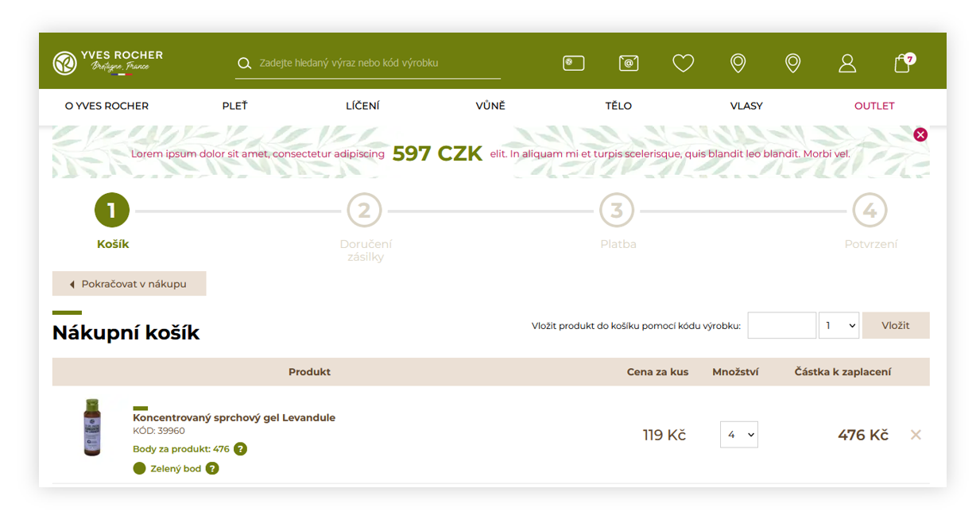Open the user account icon
The width and height of the screenshot is (980, 527).
pos(847,63)
